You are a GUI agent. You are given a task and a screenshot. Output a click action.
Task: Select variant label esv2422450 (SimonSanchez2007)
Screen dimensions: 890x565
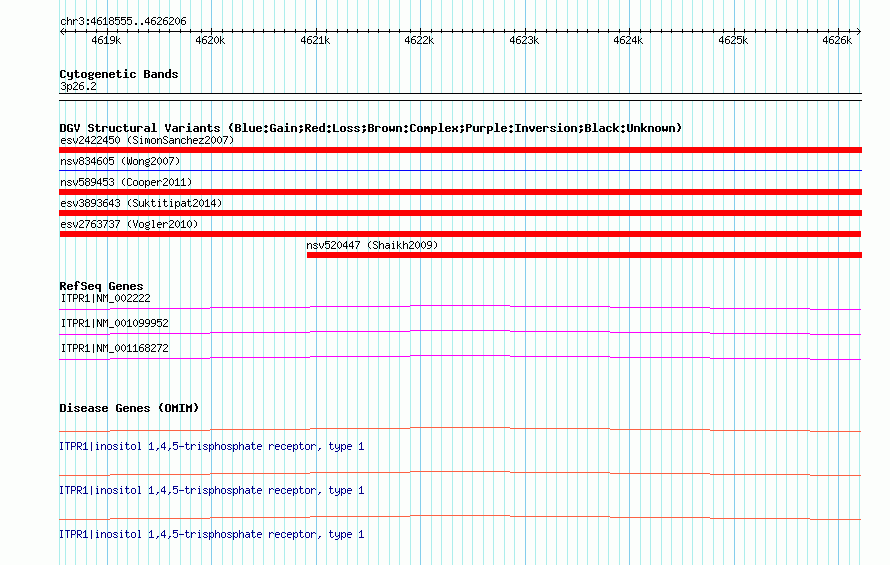coord(147,140)
